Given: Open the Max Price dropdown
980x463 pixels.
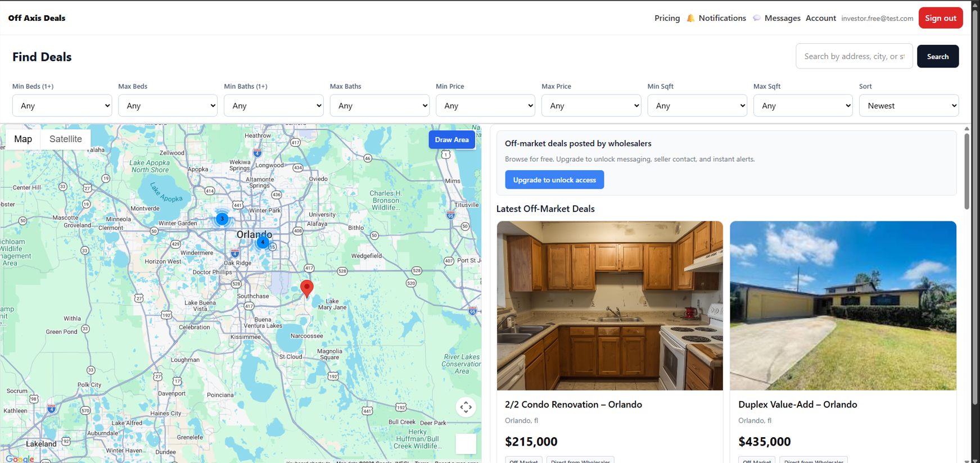Looking at the screenshot, I should coord(591,106).
